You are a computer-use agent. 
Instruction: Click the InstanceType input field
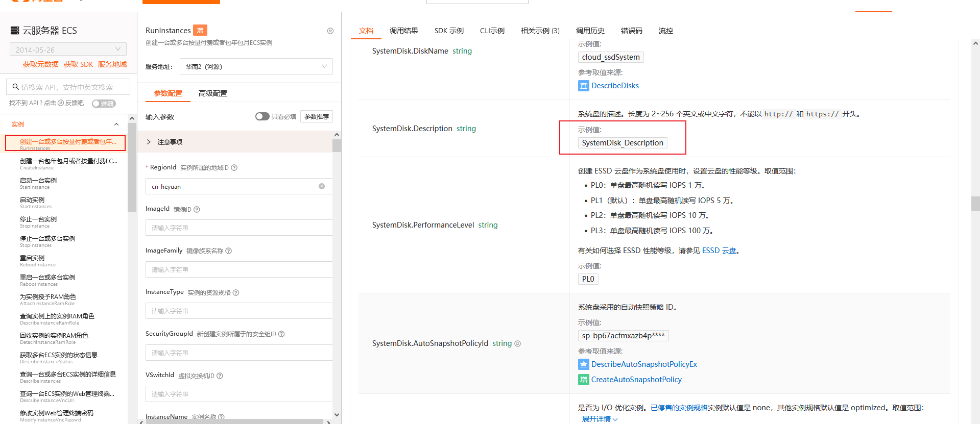coord(239,311)
